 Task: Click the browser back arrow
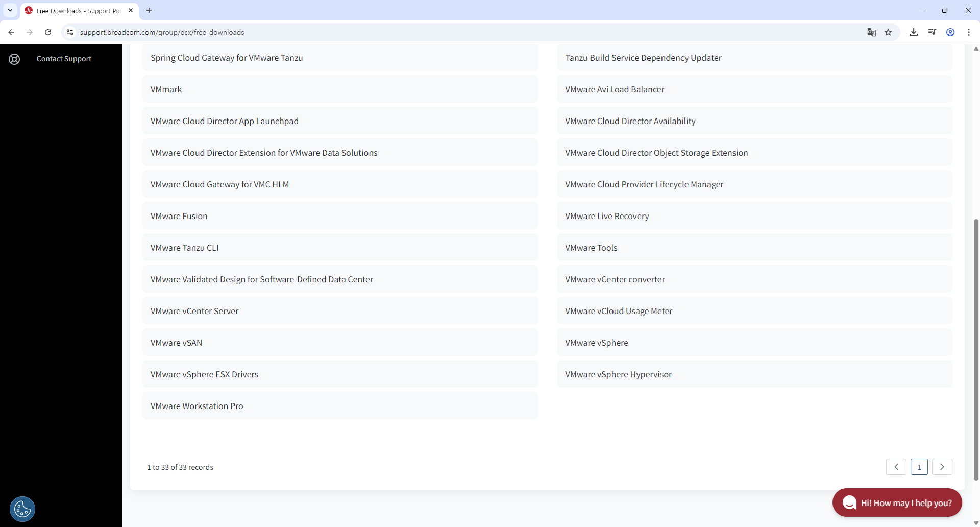pos(11,32)
